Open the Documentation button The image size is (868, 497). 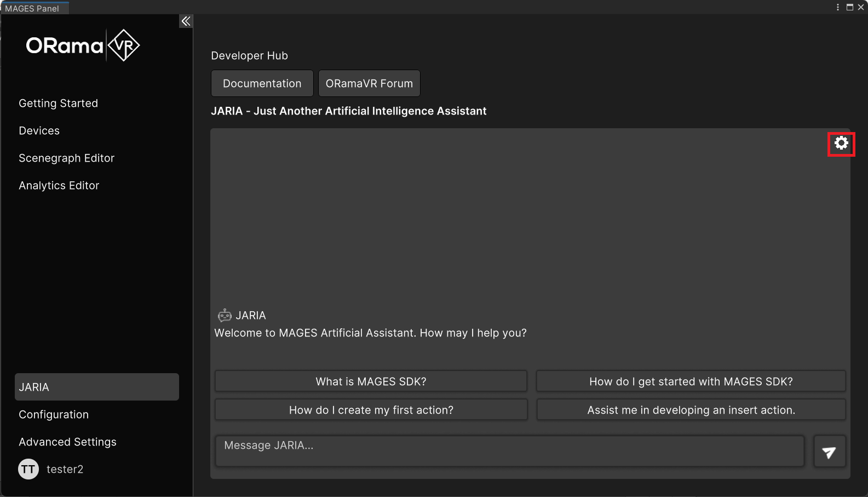click(262, 83)
